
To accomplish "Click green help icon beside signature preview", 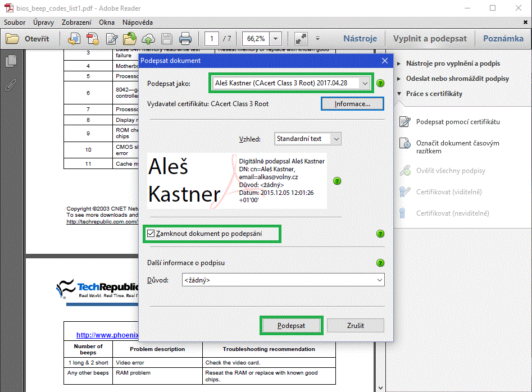I will click(x=337, y=181).
